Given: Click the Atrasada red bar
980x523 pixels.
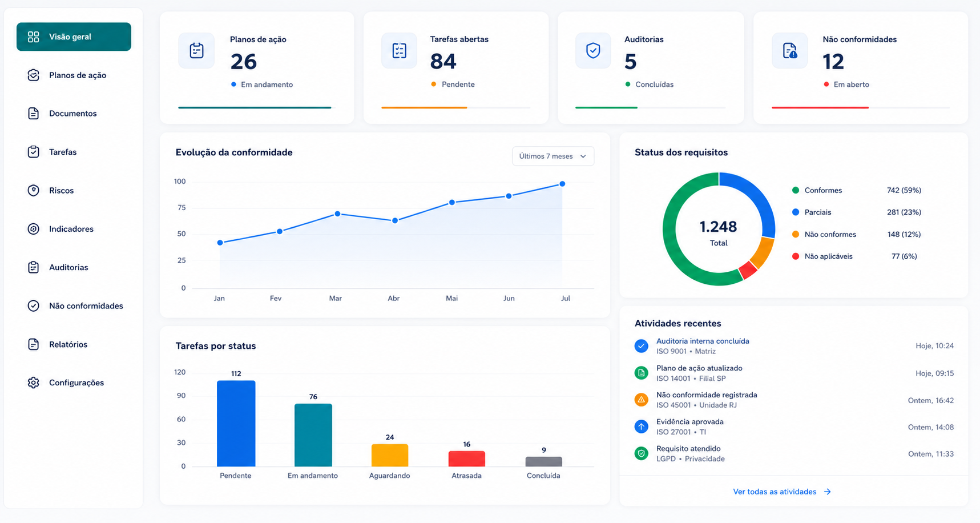Looking at the screenshot, I should coord(467,458).
